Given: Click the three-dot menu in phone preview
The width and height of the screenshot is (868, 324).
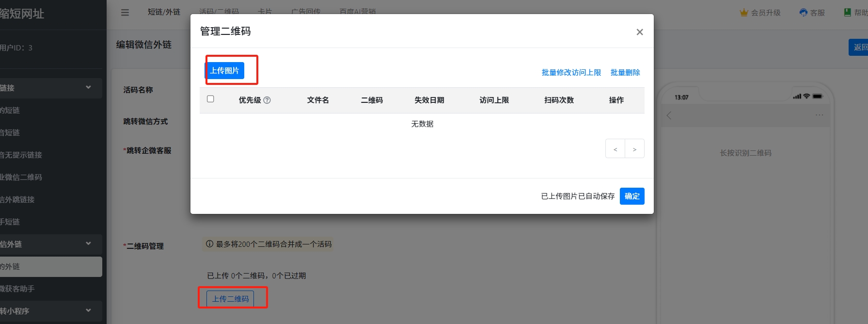Looking at the screenshot, I should pos(819,115).
